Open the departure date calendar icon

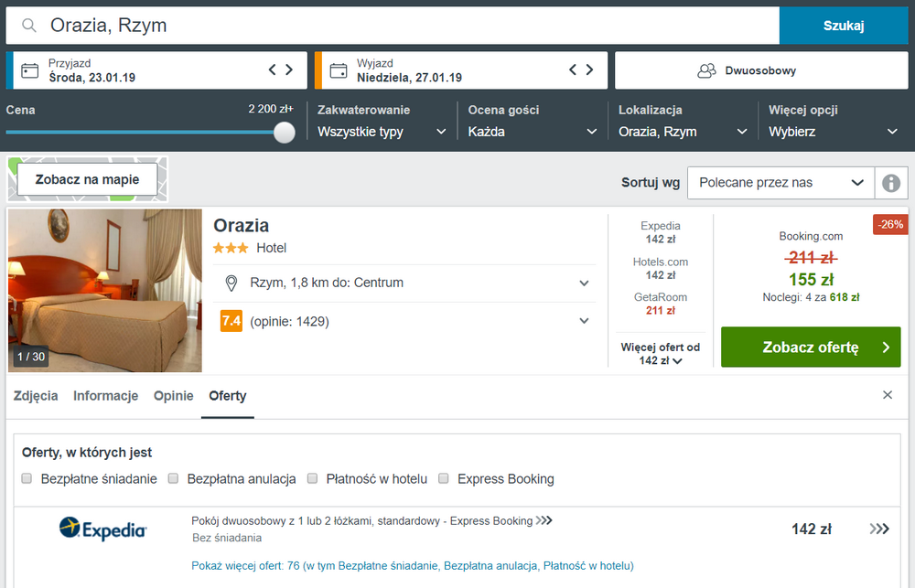click(x=339, y=70)
